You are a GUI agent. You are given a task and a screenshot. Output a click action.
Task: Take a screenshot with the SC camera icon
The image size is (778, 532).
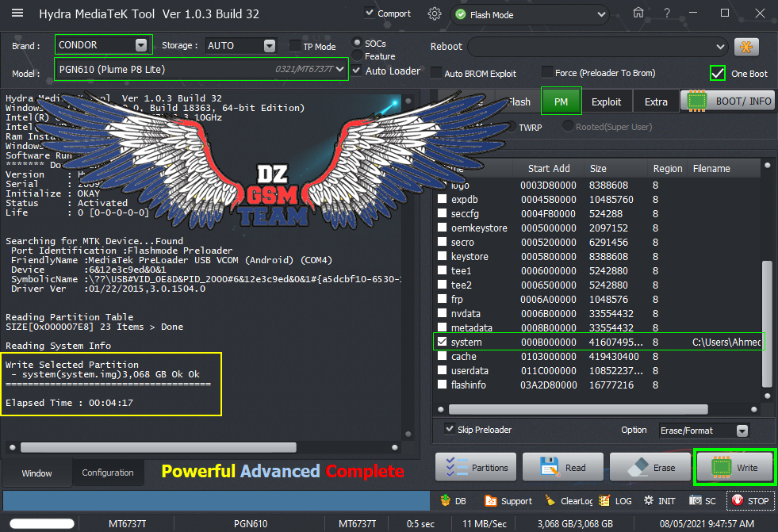[696, 501]
